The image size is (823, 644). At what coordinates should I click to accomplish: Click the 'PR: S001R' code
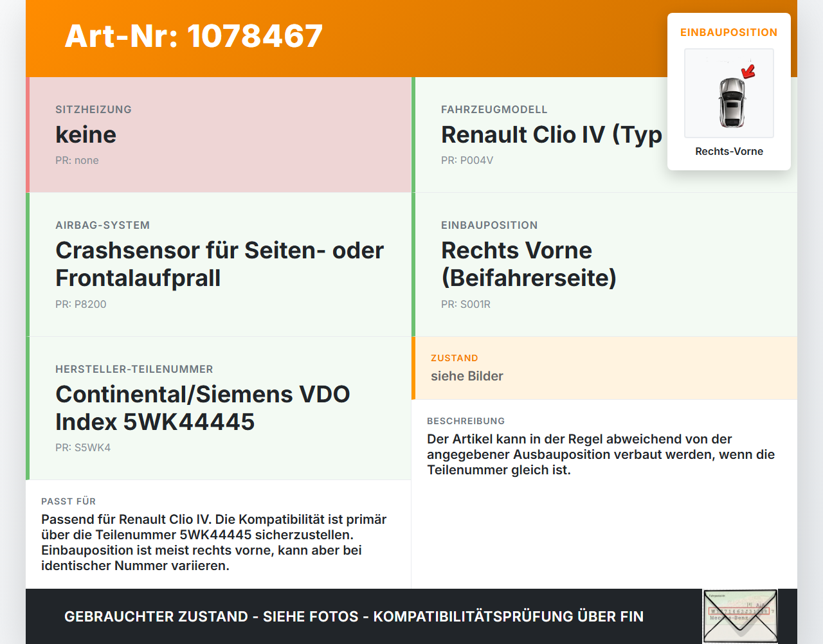466,304
